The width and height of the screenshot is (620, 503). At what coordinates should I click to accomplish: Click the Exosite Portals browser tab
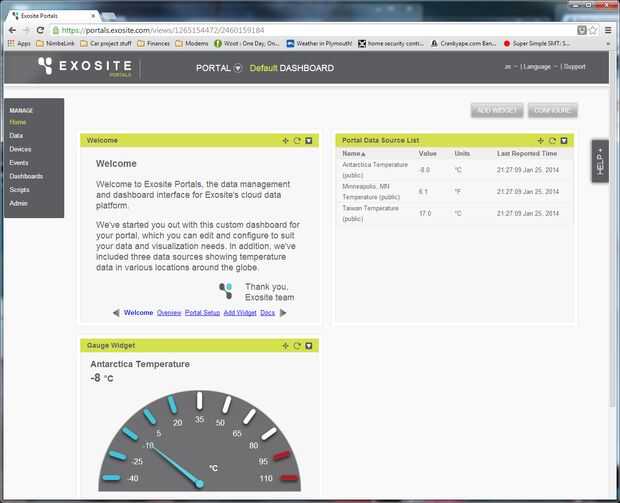coord(54,16)
